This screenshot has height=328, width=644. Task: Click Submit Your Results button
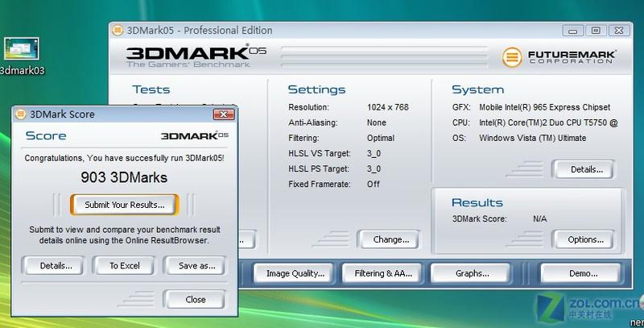click(125, 205)
